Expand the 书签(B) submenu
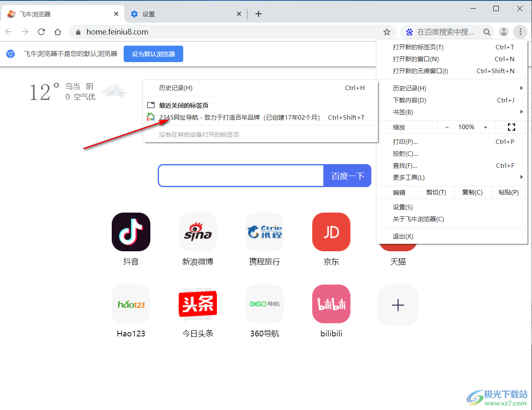The height and width of the screenshot is (410, 532). click(452, 112)
